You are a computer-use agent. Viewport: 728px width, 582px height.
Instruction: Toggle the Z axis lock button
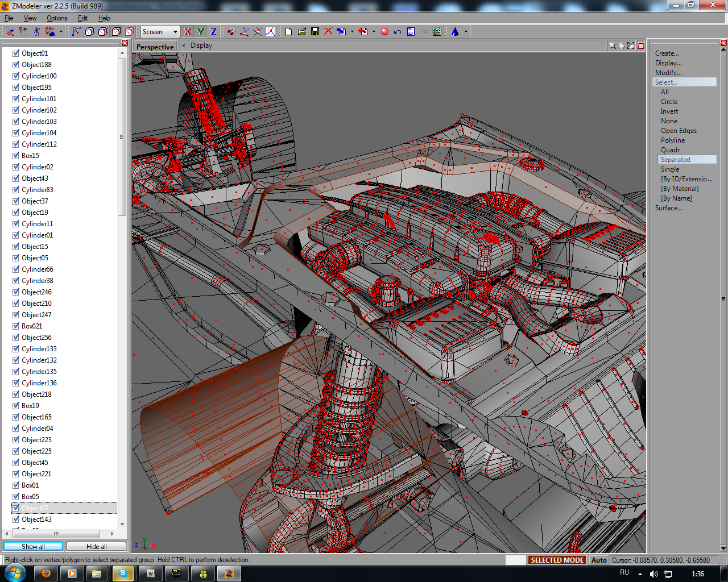pos(213,32)
